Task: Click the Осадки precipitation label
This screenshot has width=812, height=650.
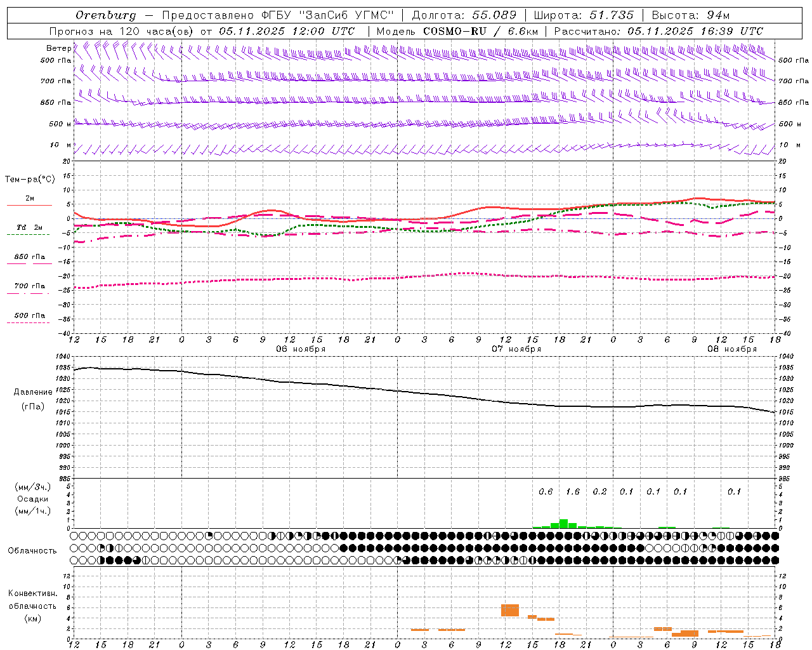Action: [x=32, y=499]
